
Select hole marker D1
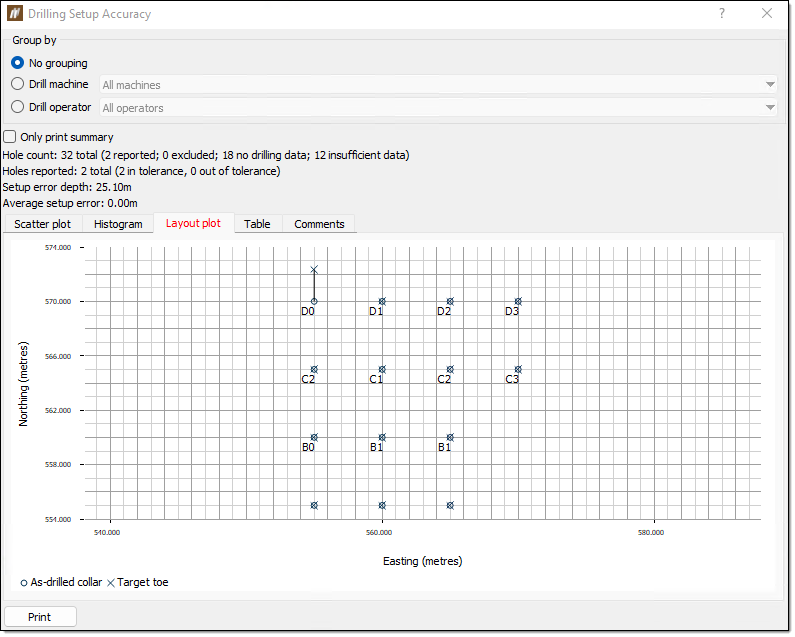tap(382, 302)
